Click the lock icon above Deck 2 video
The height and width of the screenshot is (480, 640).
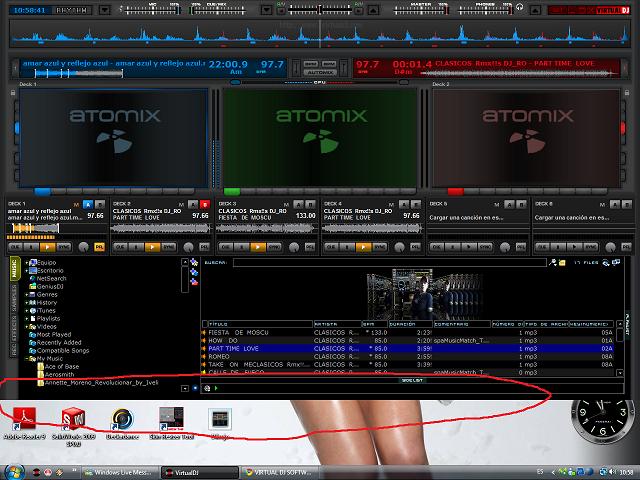(627, 93)
